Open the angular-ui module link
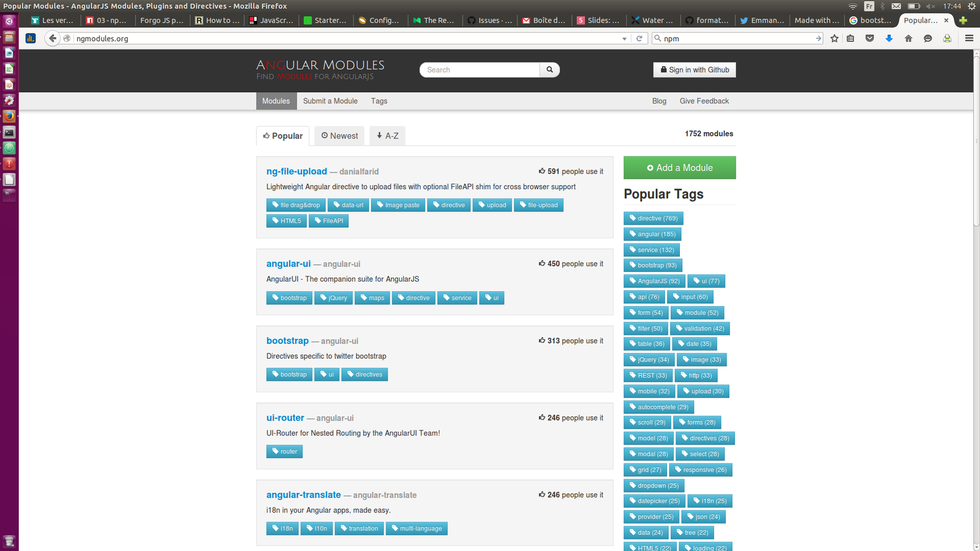This screenshot has width=980, height=551. tap(288, 264)
